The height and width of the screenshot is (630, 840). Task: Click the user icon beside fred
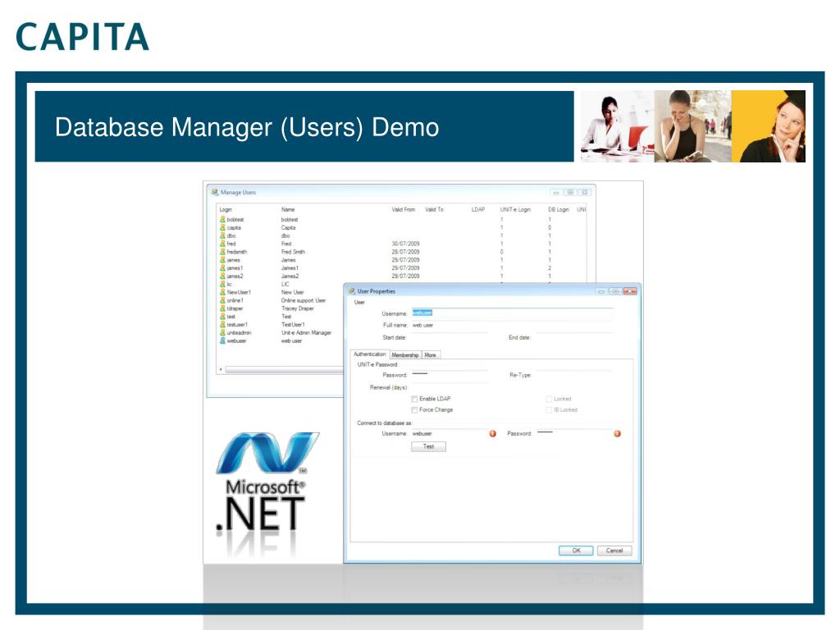[x=222, y=243]
